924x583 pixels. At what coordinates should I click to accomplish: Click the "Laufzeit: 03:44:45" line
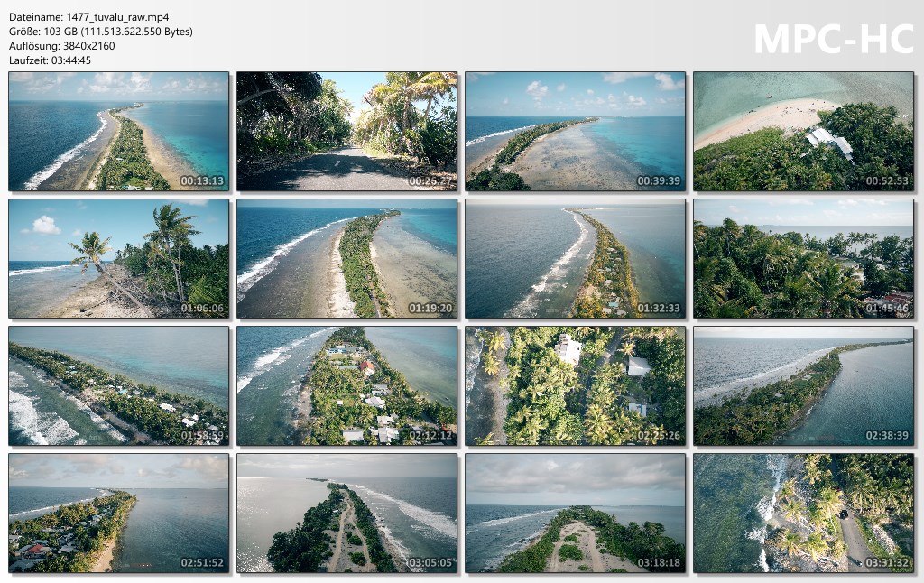pos(51,60)
